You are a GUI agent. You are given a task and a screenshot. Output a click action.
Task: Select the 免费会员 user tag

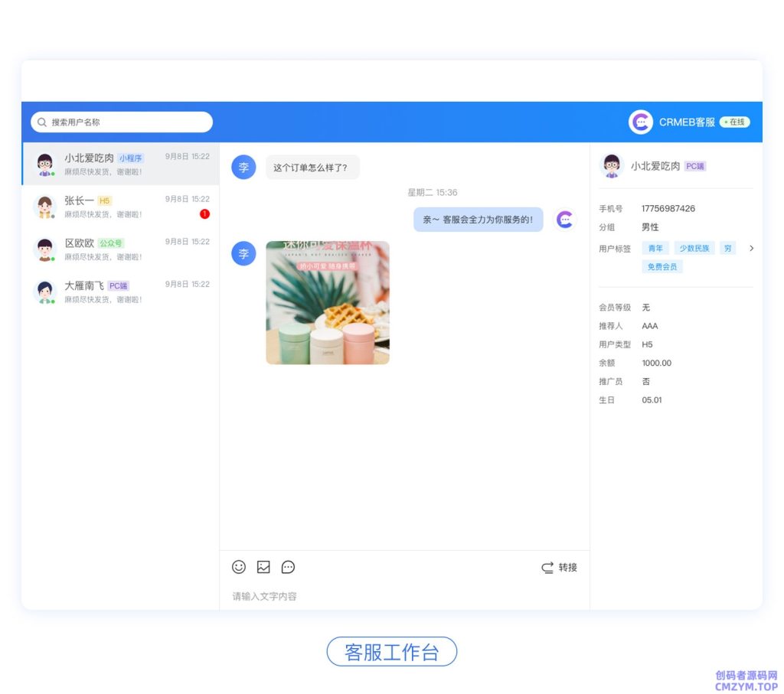661,266
